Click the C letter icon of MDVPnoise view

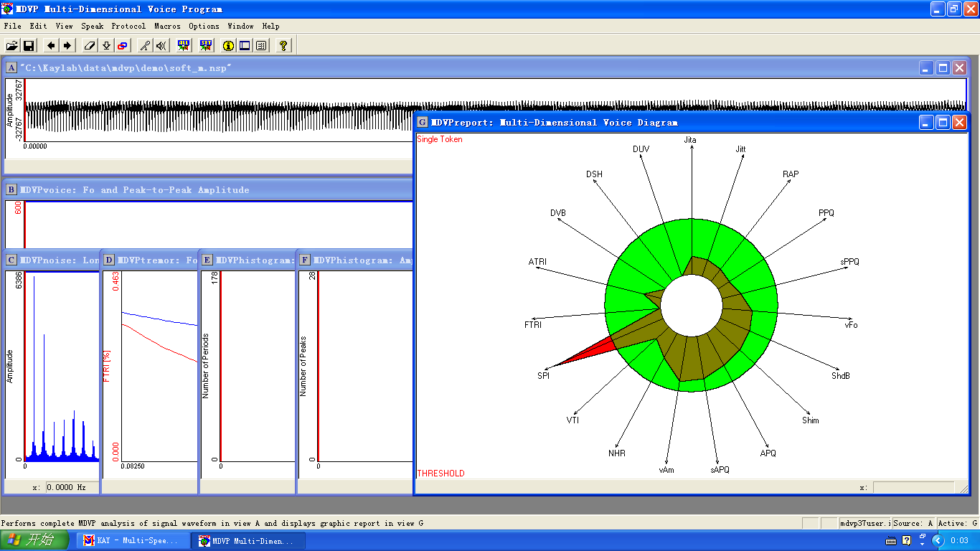point(11,260)
